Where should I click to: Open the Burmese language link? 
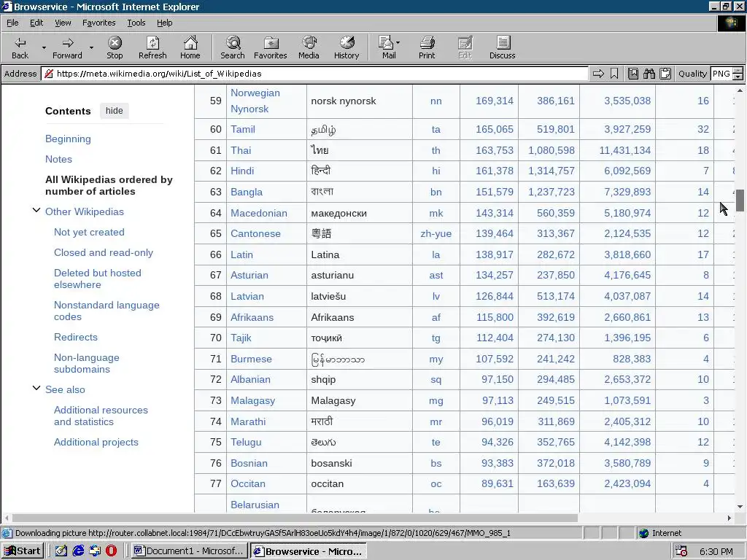tap(251, 359)
